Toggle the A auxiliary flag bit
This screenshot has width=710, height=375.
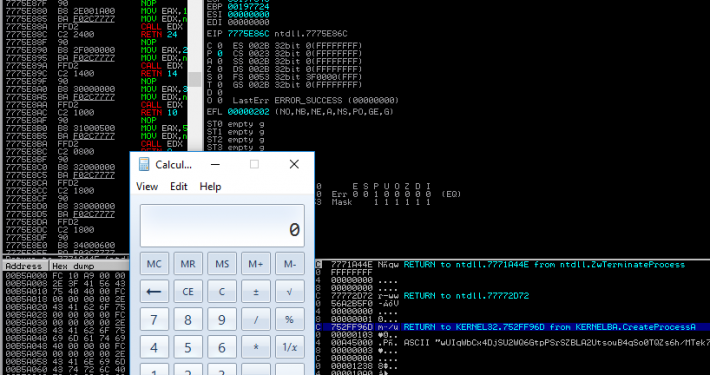click(x=220, y=61)
